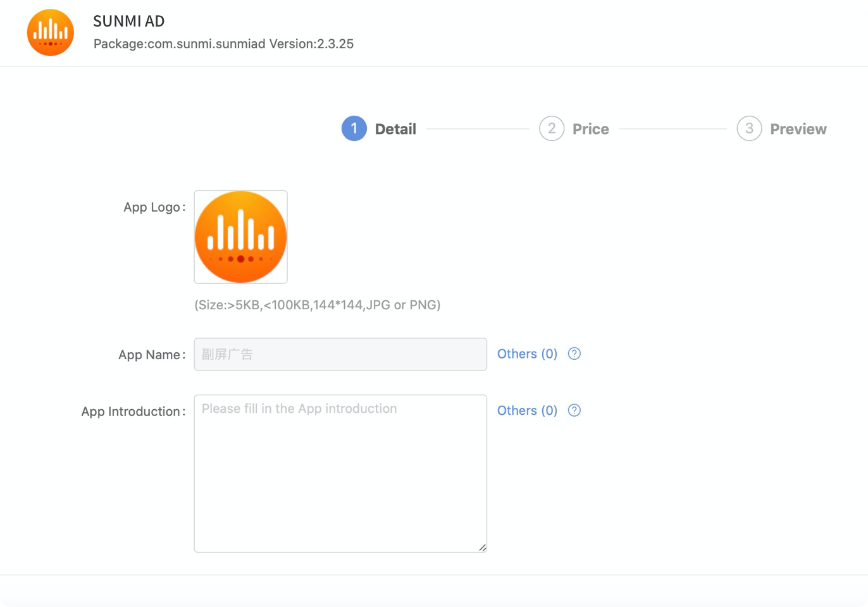Select the uploaded App Logo image

tap(240, 237)
